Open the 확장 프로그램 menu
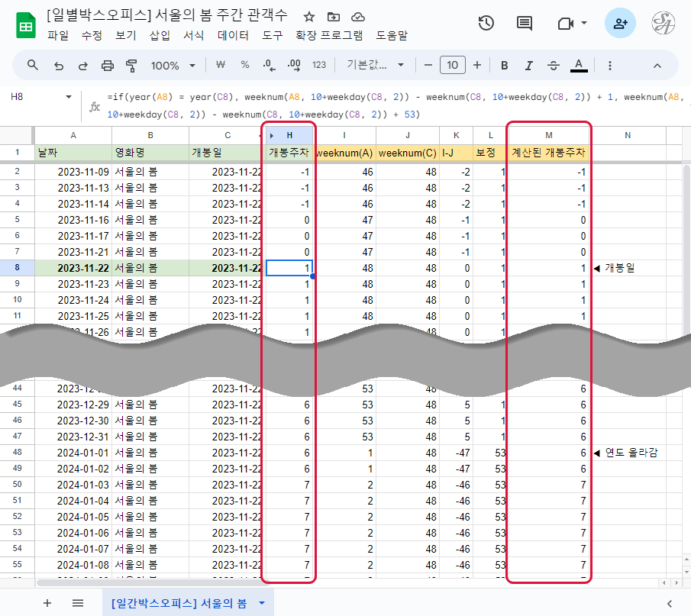The height and width of the screenshot is (616, 691). click(x=329, y=35)
